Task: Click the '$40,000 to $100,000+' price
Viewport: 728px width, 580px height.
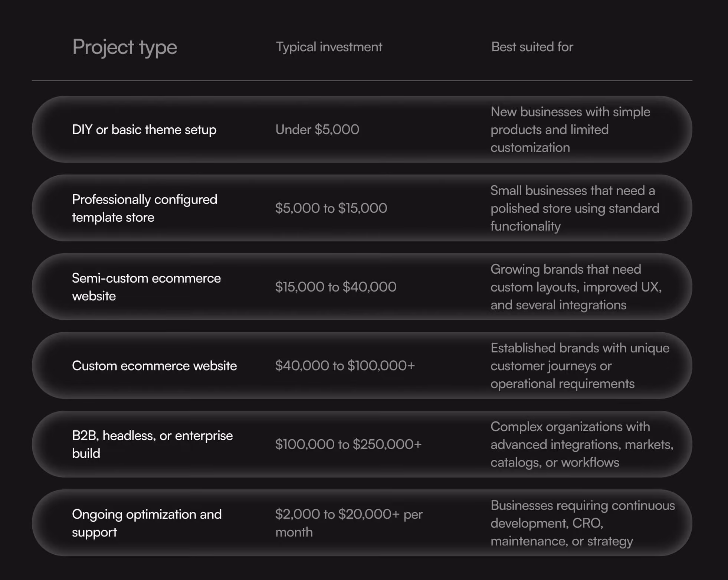Action: 345,365
